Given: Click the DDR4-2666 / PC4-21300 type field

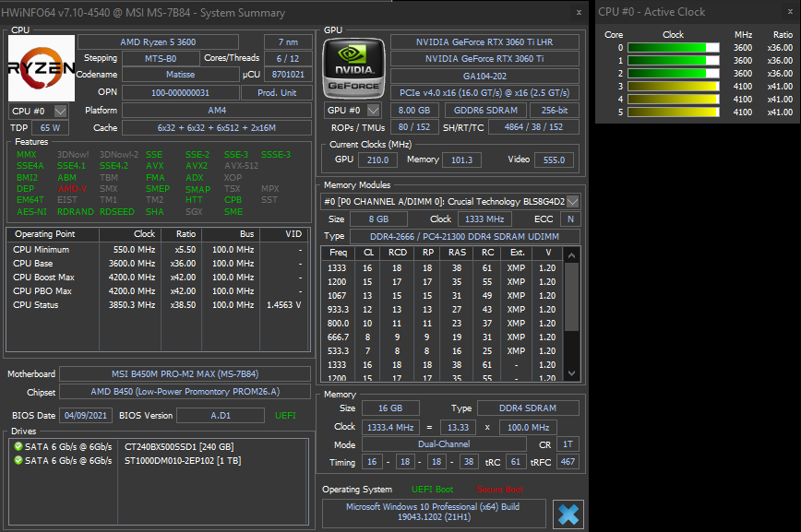Looking at the screenshot, I should pyautogui.click(x=464, y=236).
